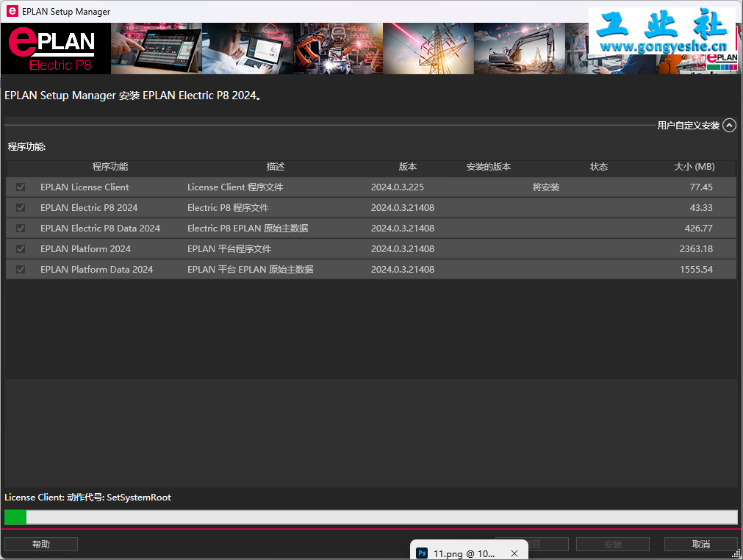The width and height of the screenshot is (743, 560).
Task: Select the 大小 (MB) column header
Action: 694,167
